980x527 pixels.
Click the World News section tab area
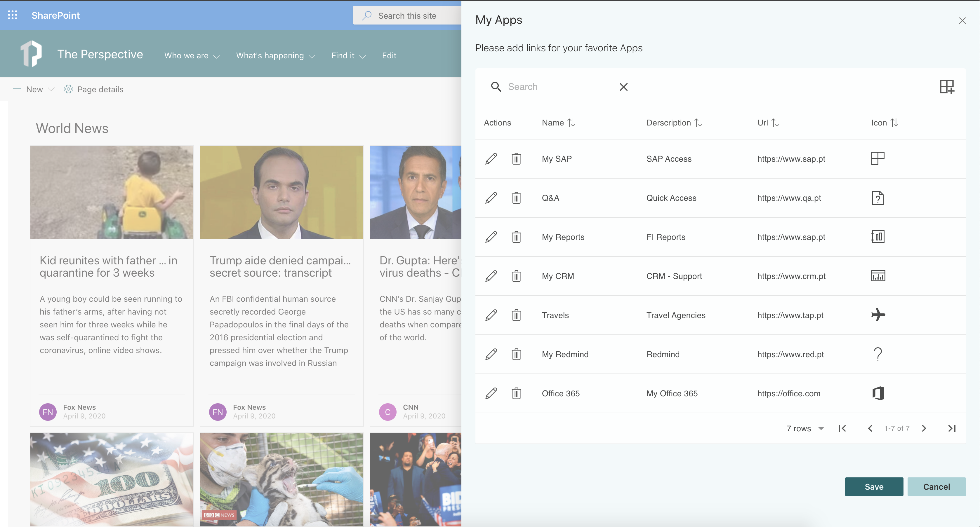pos(72,128)
